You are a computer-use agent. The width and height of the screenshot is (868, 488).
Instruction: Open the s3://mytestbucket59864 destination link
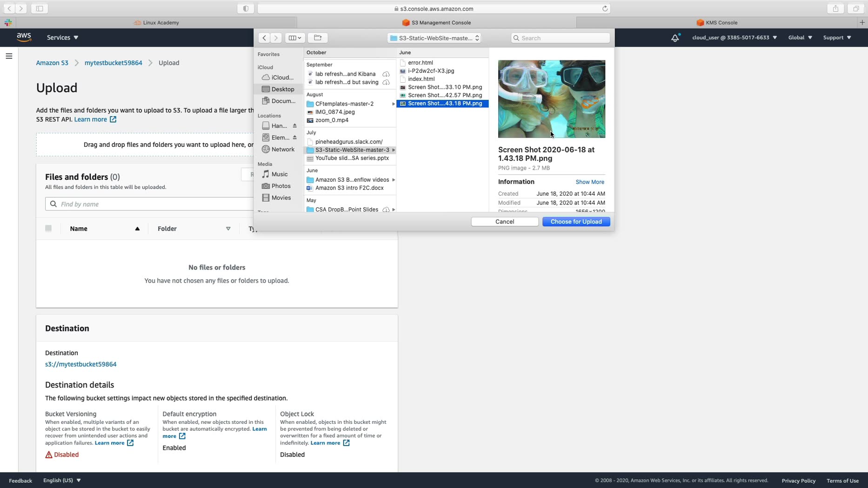pos(81,364)
